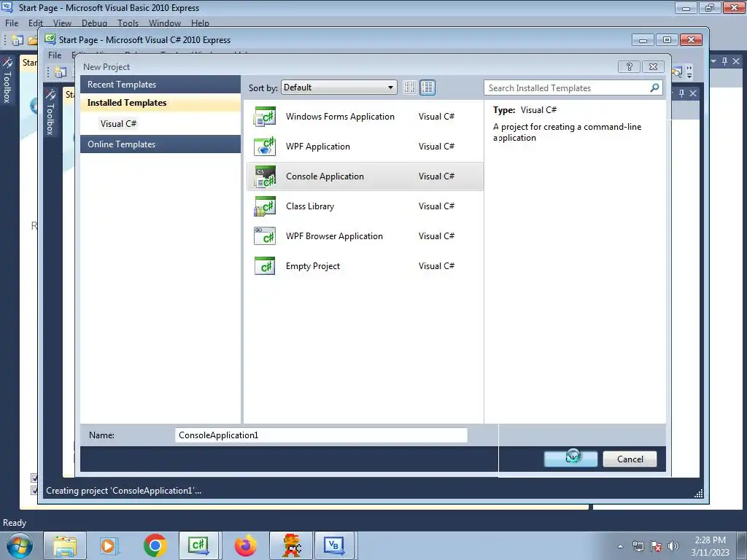Viewport: 747px width, 560px height.
Task: Click the window position dropdown arrow in Visual Basic
Action: [713, 61]
